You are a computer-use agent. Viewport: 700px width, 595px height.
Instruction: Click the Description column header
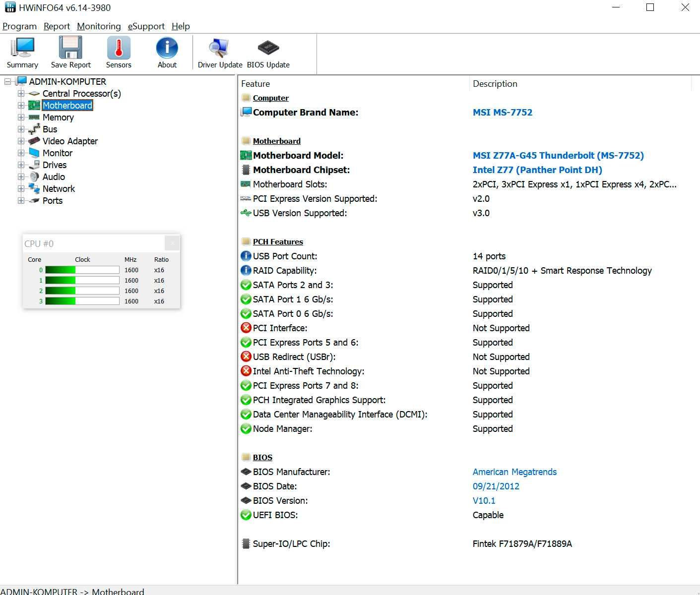pyautogui.click(x=580, y=84)
